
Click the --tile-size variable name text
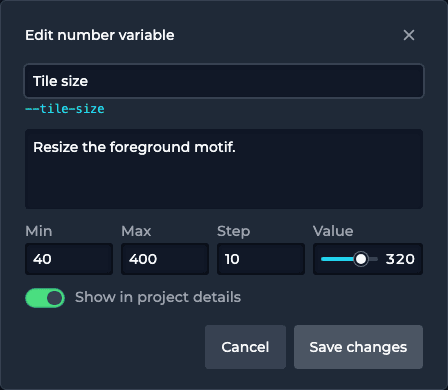[x=65, y=109]
